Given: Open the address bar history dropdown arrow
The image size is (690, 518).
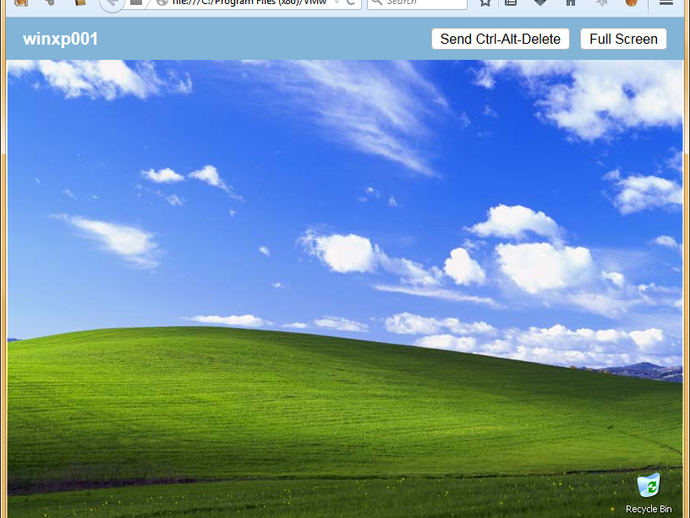Looking at the screenshot, I should pos(337,3).
